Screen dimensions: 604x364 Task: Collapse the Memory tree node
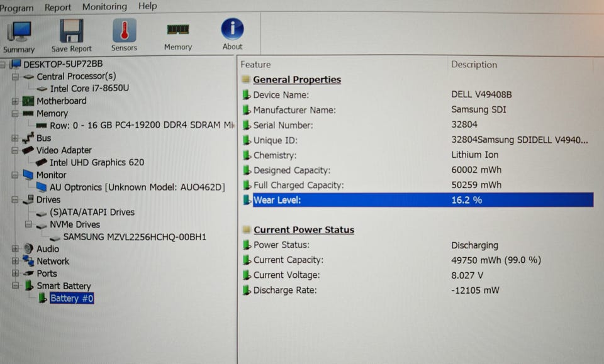[x=15, y=114]
